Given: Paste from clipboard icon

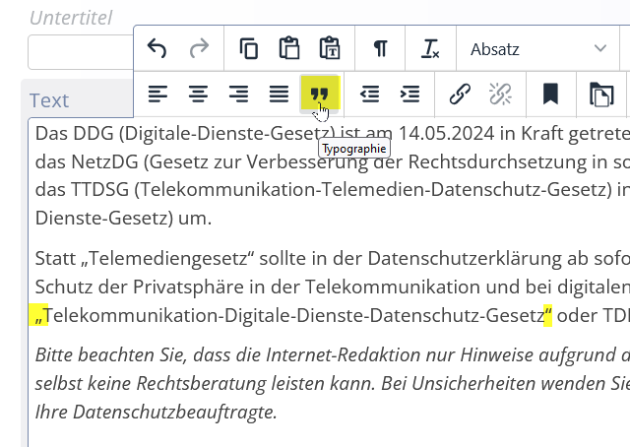Looking at the screenshot, I should pyautogui.click(x=289, y=49).
